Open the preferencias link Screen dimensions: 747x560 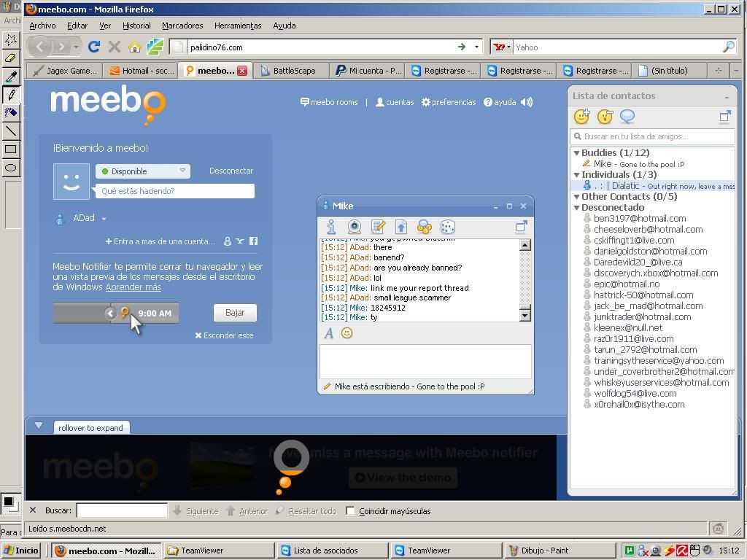coord(449,102)
